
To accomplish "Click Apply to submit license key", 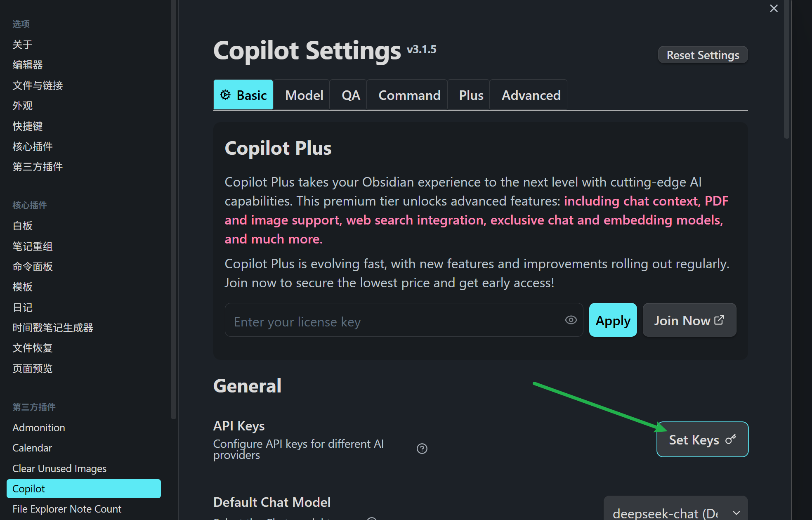I will tap(613, 320).
